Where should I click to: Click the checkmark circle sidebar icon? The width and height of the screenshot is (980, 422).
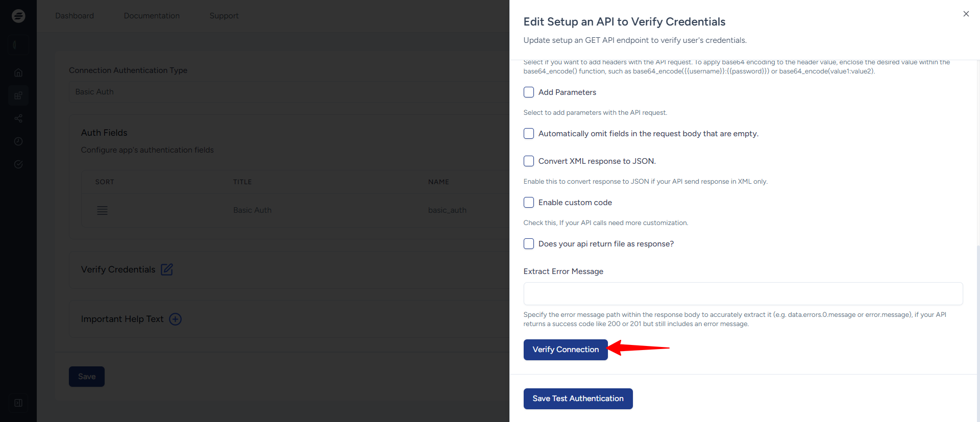[18, 164]
